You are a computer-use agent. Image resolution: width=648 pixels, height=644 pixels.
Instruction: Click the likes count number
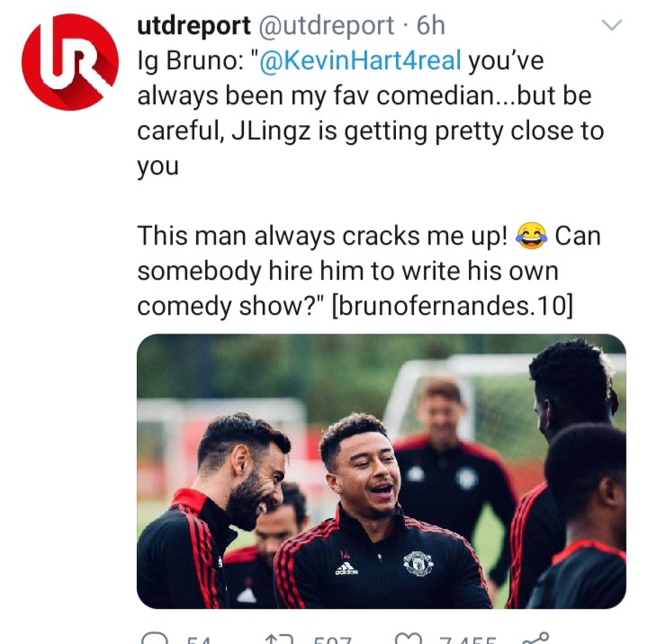[467, 640]
